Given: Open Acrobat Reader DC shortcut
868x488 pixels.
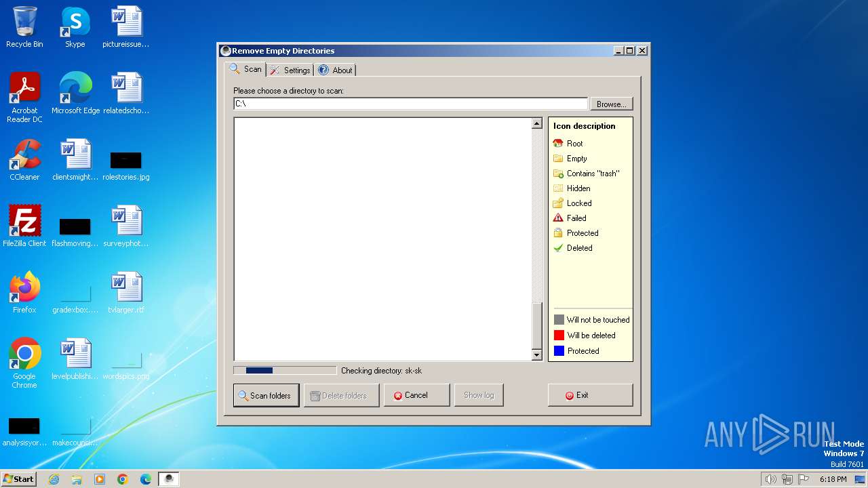Looking at the screenshot, I should 24,97.
